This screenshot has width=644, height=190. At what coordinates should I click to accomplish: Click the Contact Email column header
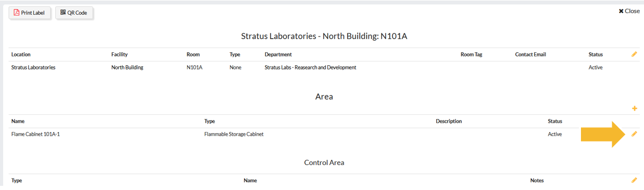(530, 54)
